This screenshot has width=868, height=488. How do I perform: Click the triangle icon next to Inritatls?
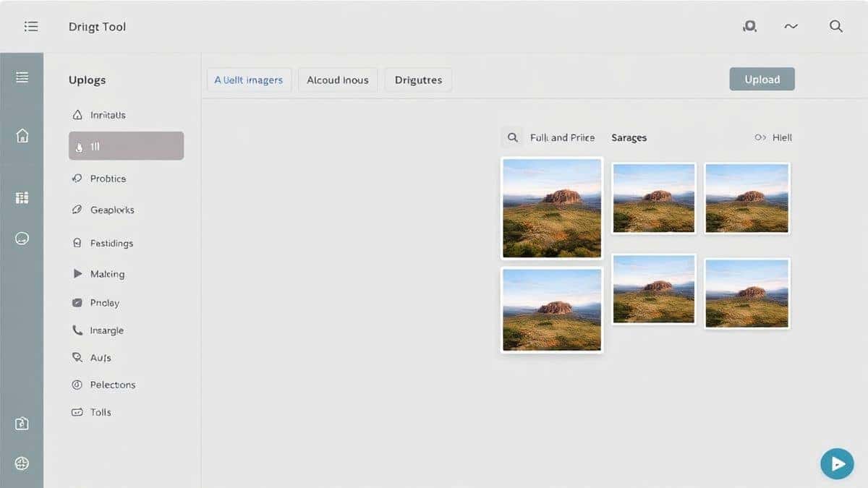(77, 115)
